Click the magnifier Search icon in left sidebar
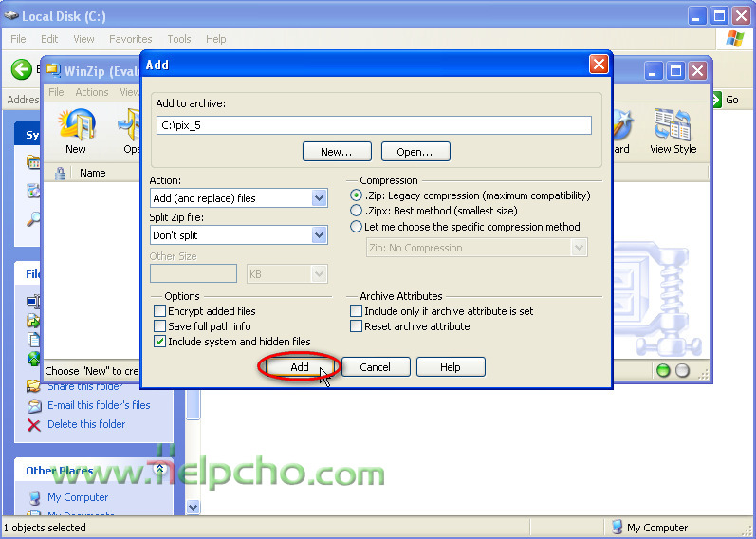 [x=33, y=219]
